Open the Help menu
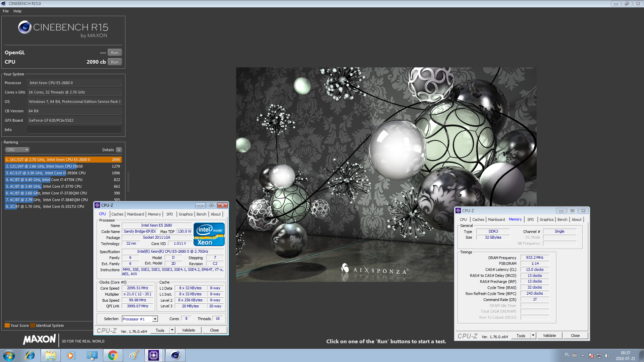644x362 pixels. pyautogui.click(x=17, y=11)
